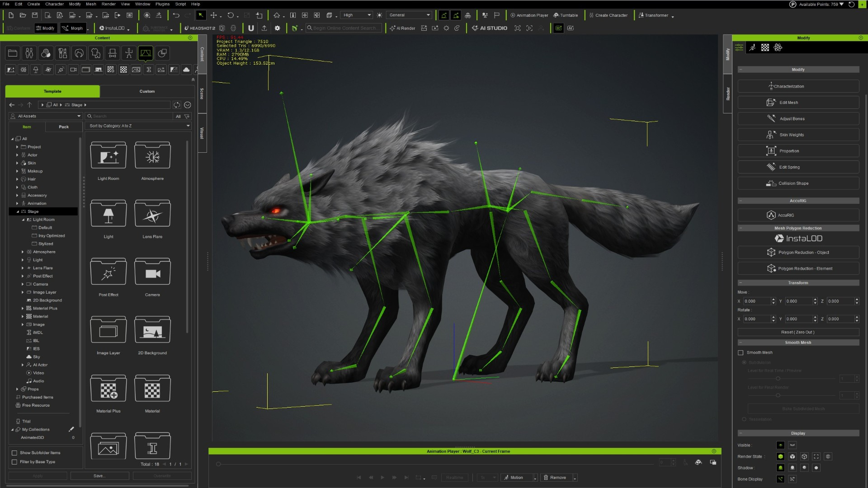Viewport: 868px width, 488px height.
Task: Check Filter by Base Type option
Action: pos(14,462)
